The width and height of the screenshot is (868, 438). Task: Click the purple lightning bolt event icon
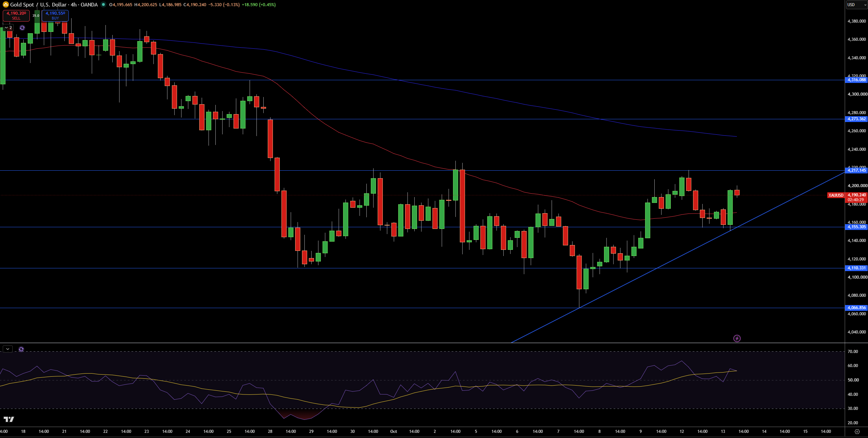(x=737, y=339)
